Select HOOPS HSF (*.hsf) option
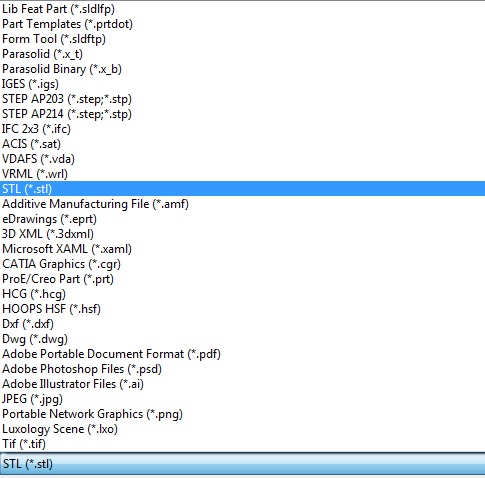 click(242, 309)
